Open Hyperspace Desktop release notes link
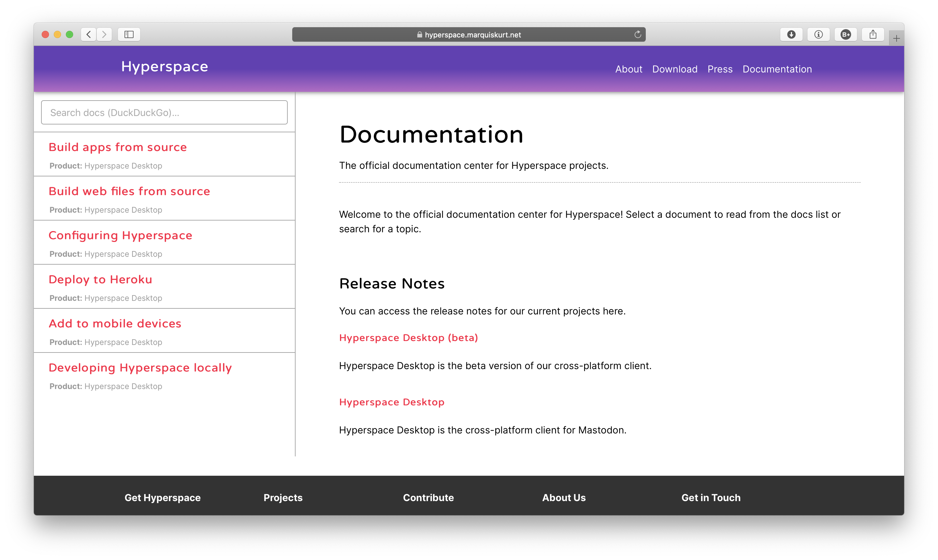Image resolution: width=938 pixels, height=560 pixels. coord(392,402)
